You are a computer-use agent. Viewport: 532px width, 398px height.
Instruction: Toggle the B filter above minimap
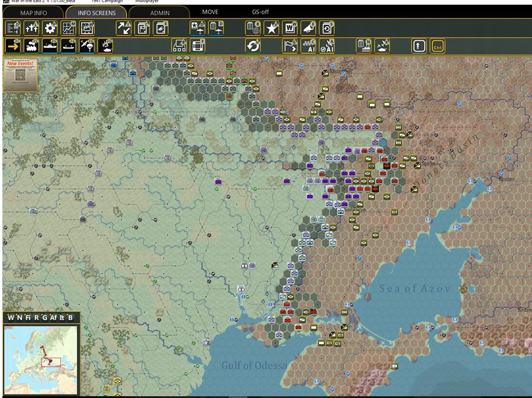[x=70, y=317]
